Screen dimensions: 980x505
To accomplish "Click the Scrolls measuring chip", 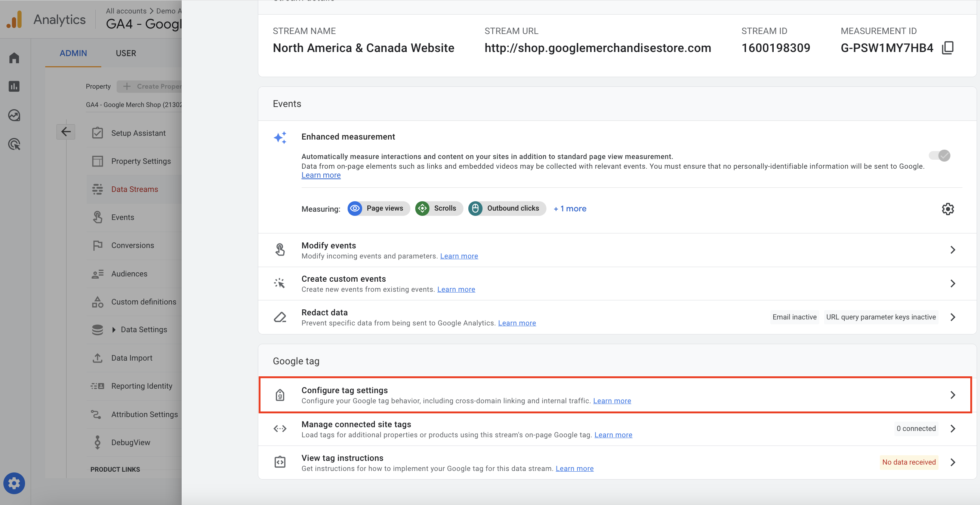I will coord(439,208).
